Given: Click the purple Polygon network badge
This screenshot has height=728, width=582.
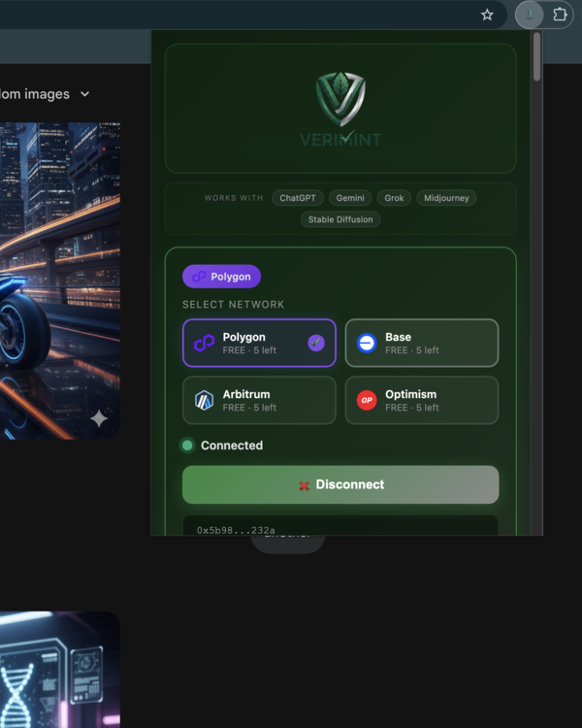Looking at the screenshot, I should coord(222,277).
